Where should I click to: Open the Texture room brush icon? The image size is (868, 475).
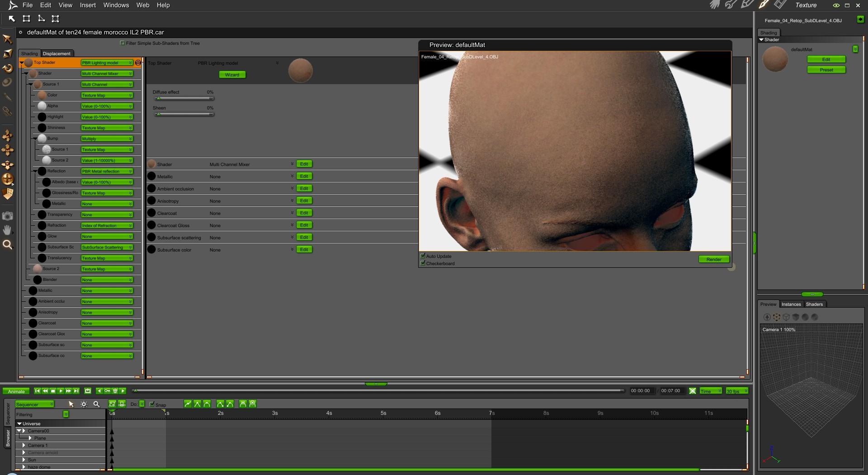(x=764, y=5)
